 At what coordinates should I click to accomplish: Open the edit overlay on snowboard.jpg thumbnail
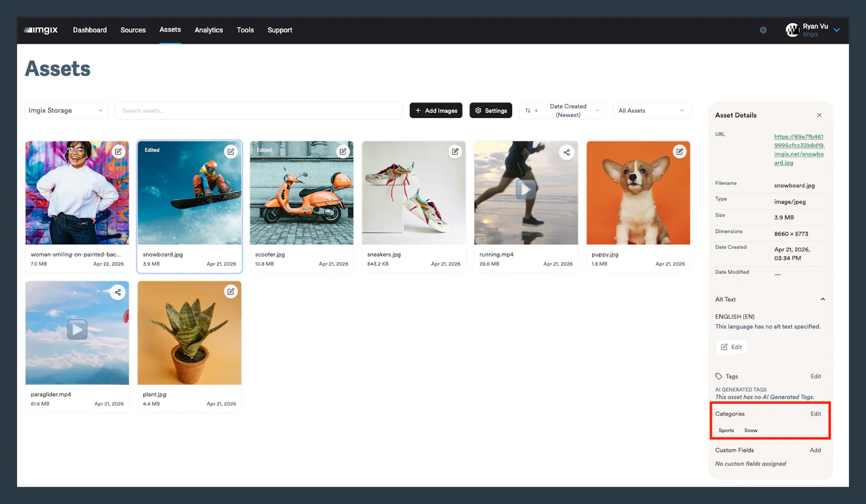click(231, 151)
